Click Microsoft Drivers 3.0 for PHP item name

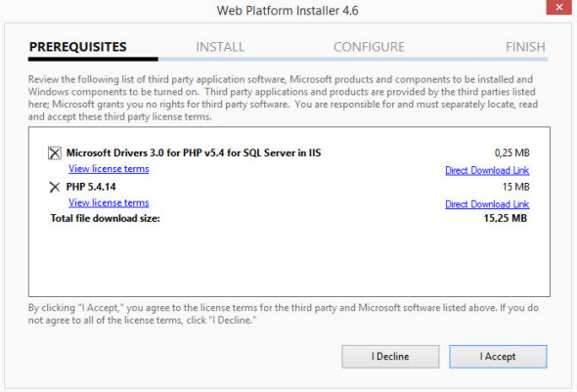(194, 152)
